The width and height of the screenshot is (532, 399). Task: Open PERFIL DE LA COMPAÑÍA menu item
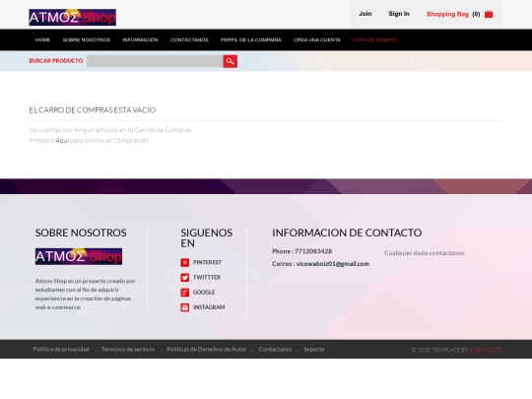[x=251, y=39]
